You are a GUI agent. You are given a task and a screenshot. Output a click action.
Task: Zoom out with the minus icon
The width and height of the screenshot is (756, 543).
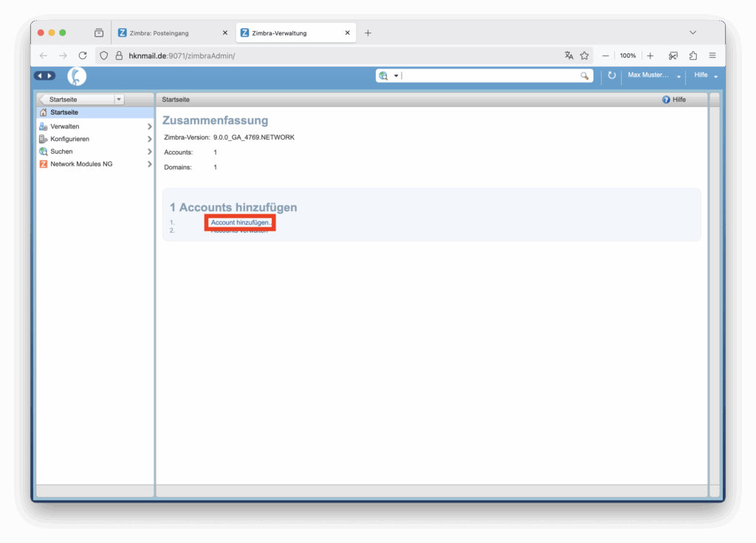tap(605, 55)
